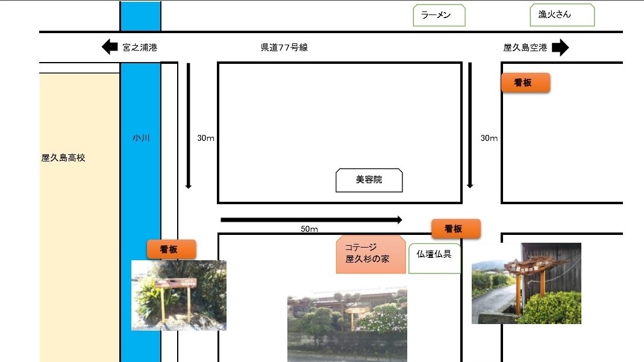Image resolution: width=644 pixels, height=362 pixels.
Task: Click the 小川 stream label
Action: coord(141,138)
